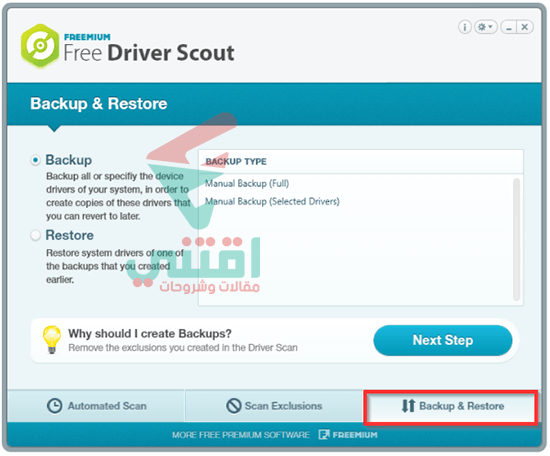550x456 pixels.
Task: Click the Freemium logo in footer
Action: [x=348, y=435]
